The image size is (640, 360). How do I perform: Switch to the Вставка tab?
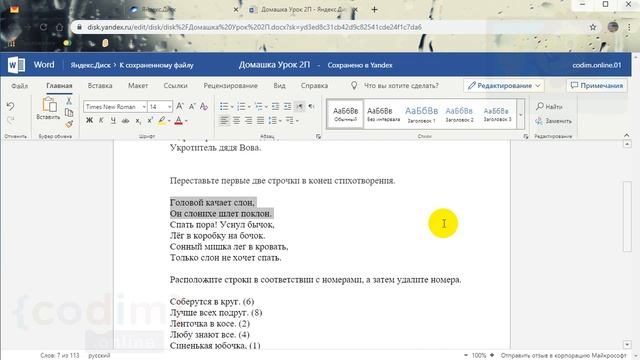tap(100, 86)
